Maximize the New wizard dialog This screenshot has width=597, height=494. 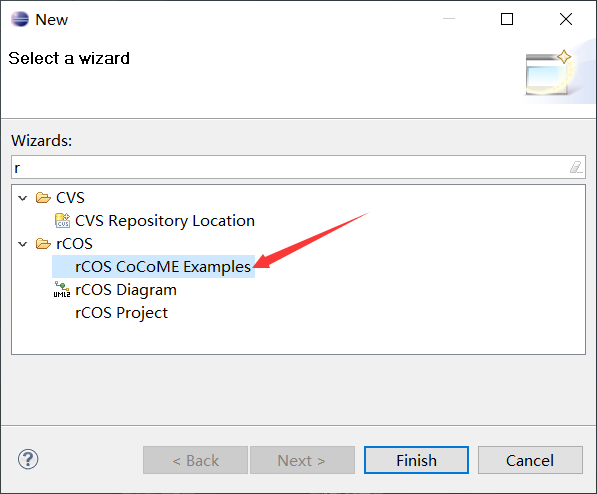click(x=506, y=19)
